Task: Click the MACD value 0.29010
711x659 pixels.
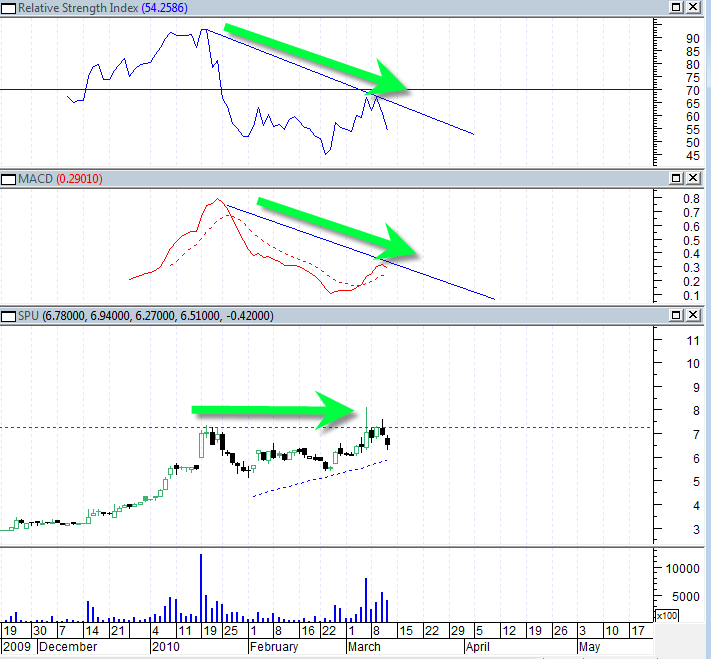Action: (x=79, y=179)
